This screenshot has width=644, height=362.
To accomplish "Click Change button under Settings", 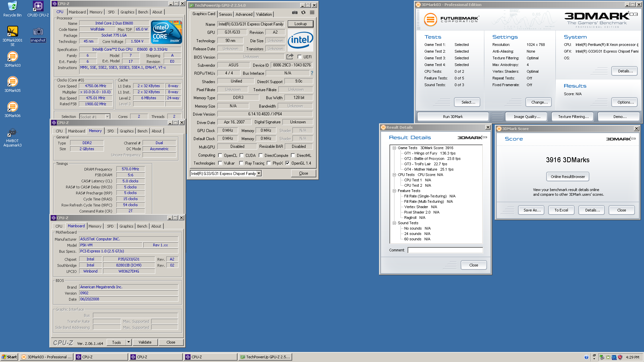I will (x=539, y=102).
